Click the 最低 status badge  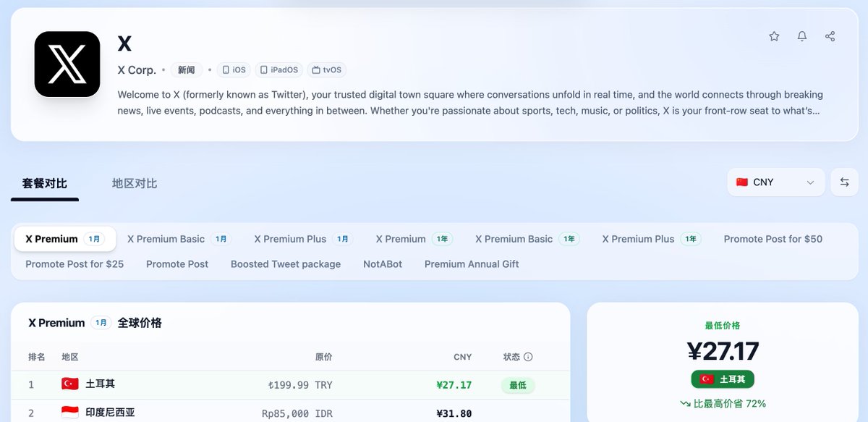coord(518,385)
